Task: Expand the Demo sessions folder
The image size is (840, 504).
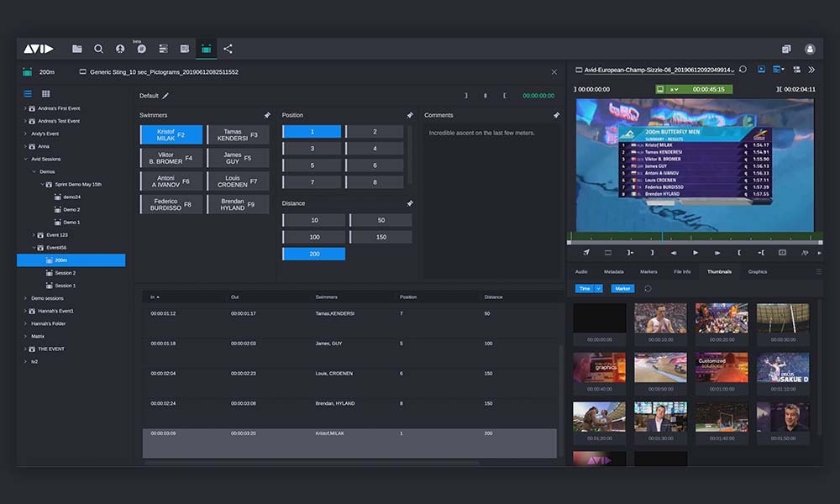Action: [x=25, y=298]
